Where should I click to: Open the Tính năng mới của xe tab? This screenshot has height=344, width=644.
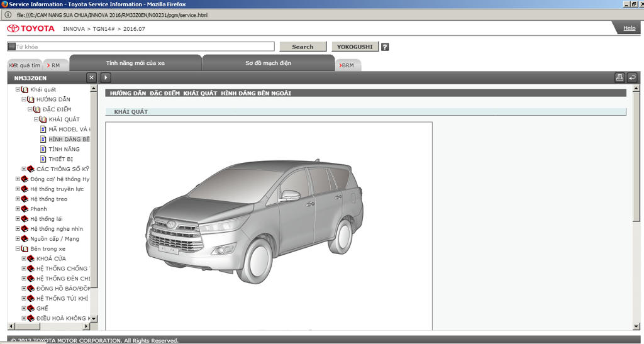point(136,63)
